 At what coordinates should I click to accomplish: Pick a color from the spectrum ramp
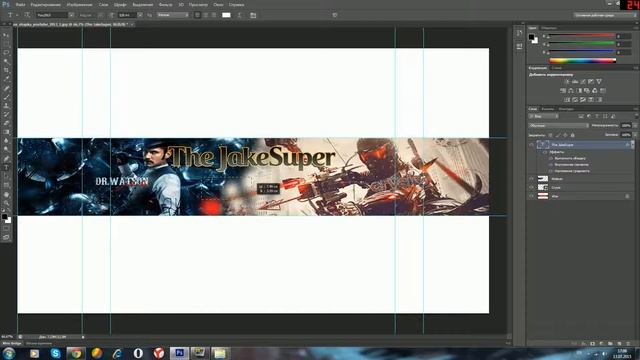(x=582, y=61)
